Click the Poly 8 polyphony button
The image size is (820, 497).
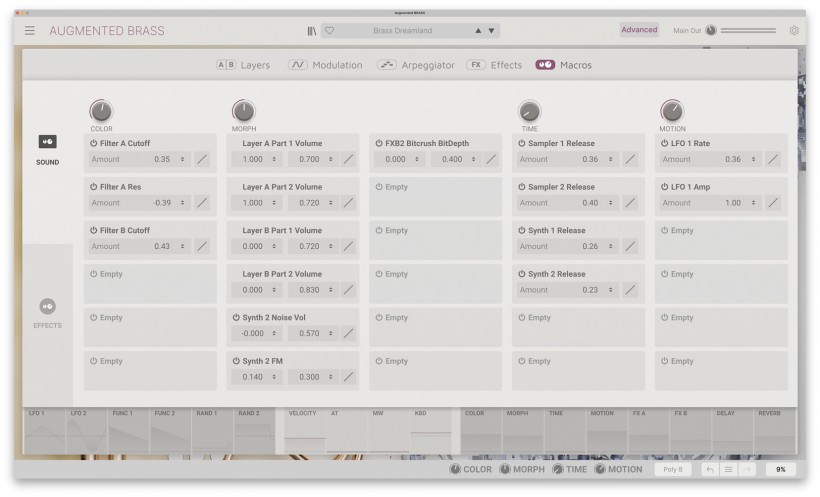[x=673, y=469]
